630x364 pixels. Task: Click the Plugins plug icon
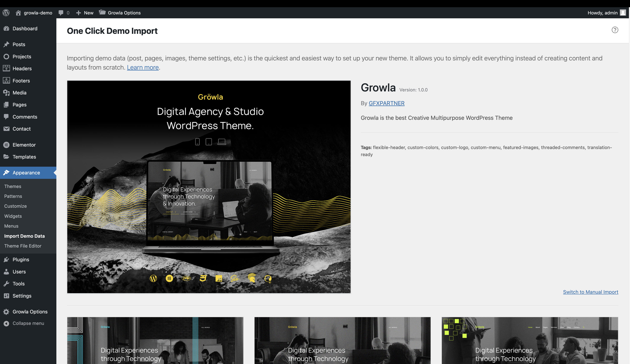[x=7, y=260]
